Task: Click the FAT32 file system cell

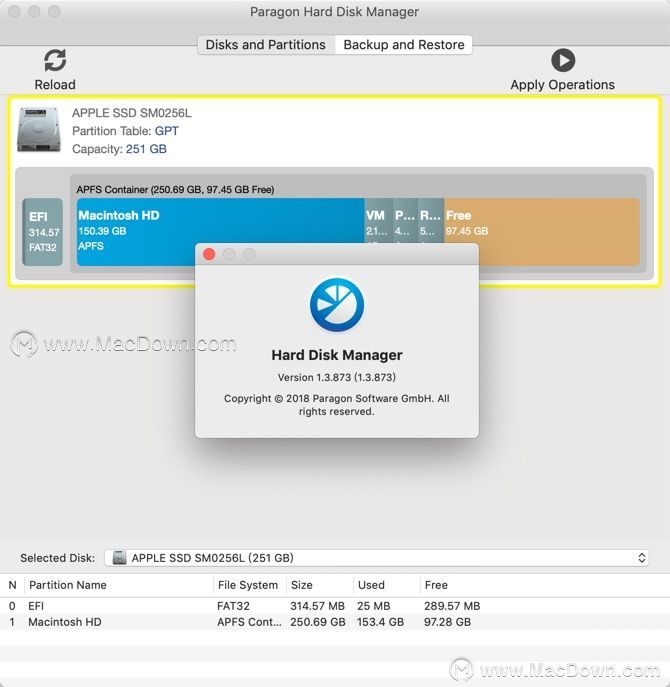Action: click(233, 606)
